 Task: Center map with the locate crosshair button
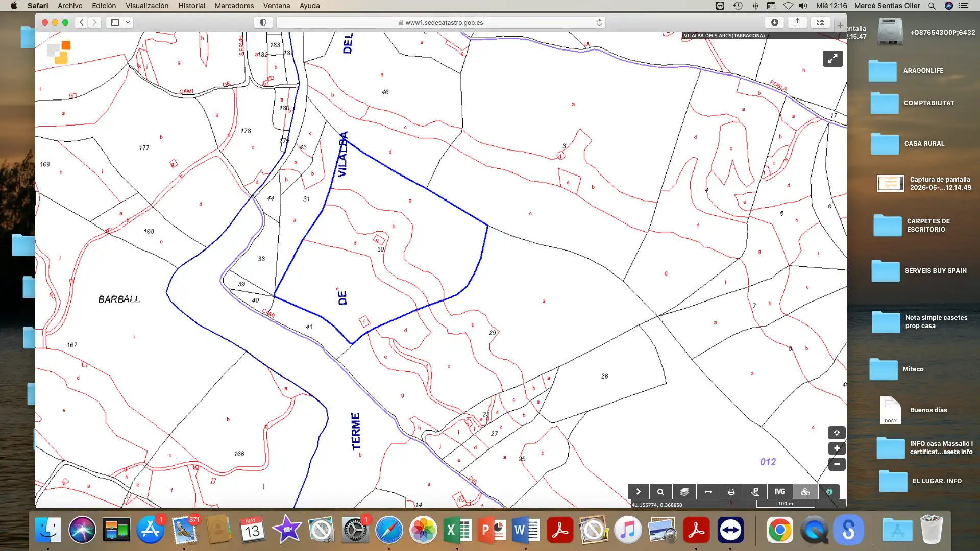[837, 433]
